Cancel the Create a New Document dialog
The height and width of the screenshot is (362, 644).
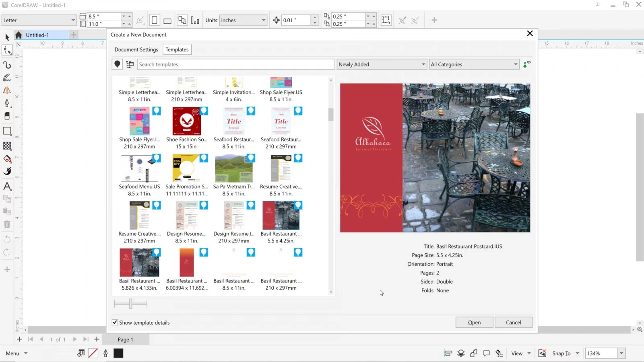tap(514, 322)
